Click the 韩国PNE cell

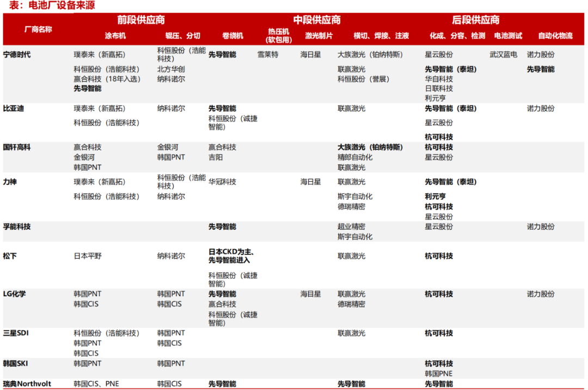439,374
